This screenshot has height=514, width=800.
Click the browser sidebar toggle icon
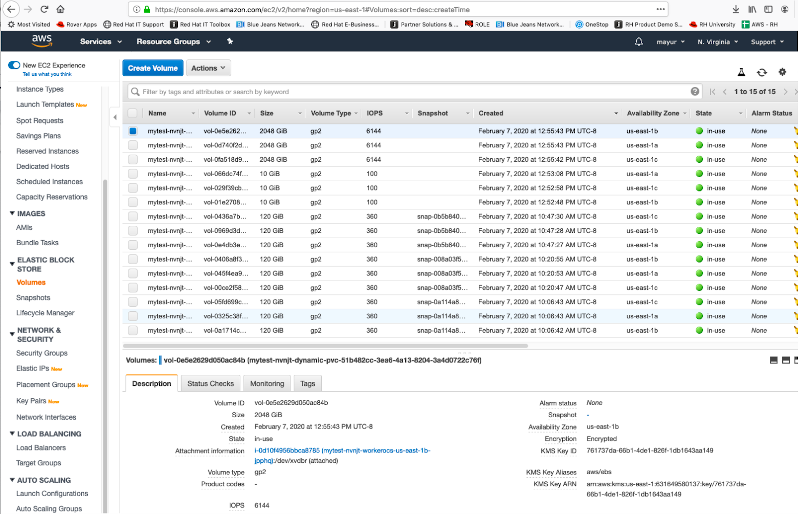point(768,9)
